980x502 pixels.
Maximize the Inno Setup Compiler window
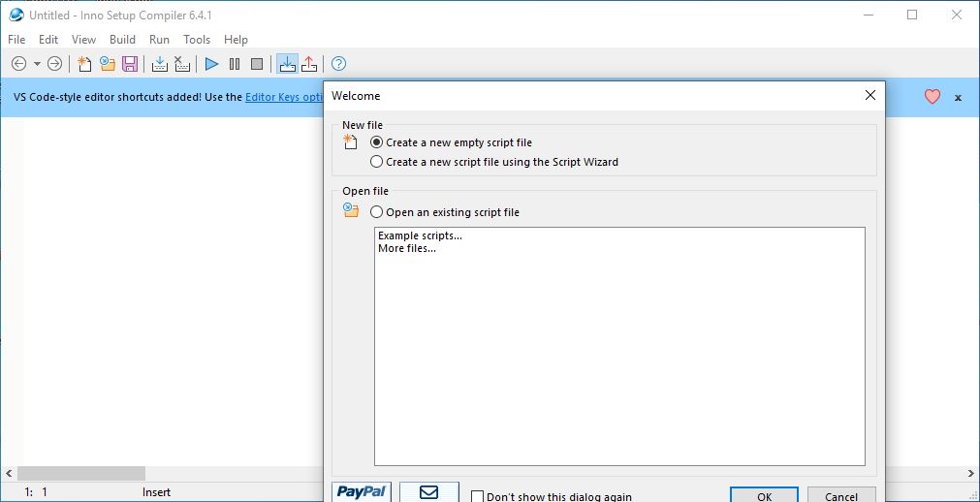coord(912,15)
